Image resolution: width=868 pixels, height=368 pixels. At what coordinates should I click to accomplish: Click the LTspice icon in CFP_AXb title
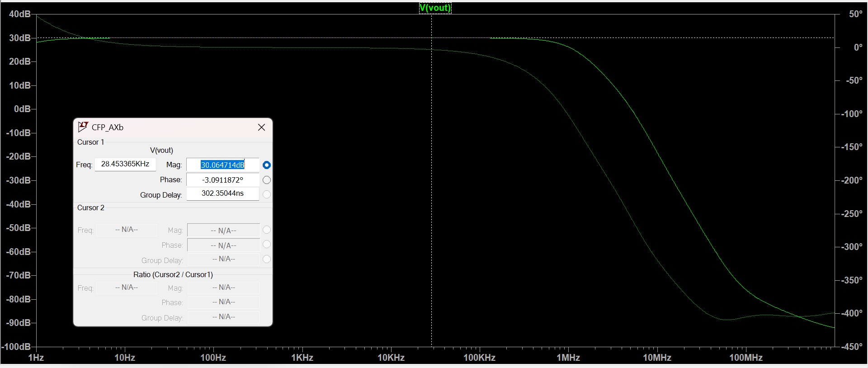pyautogui.click(x=83, y=127)
